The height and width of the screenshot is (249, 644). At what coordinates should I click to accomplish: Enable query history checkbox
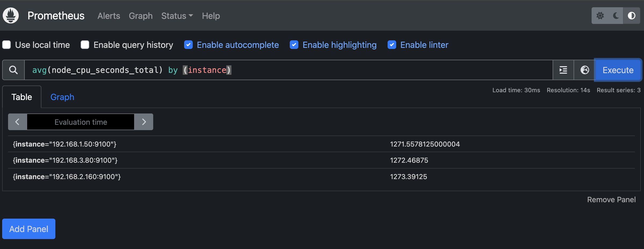85,45
